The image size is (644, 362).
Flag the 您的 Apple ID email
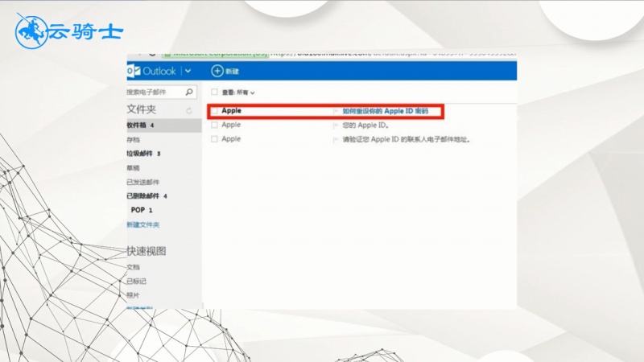click(x=336, y=125)
